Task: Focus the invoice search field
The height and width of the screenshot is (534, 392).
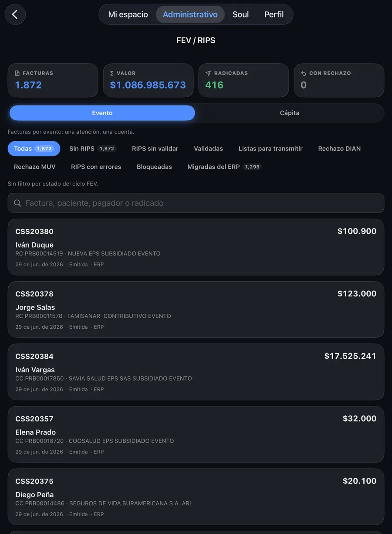Action: pyautogui.click(x=196, y=203)
